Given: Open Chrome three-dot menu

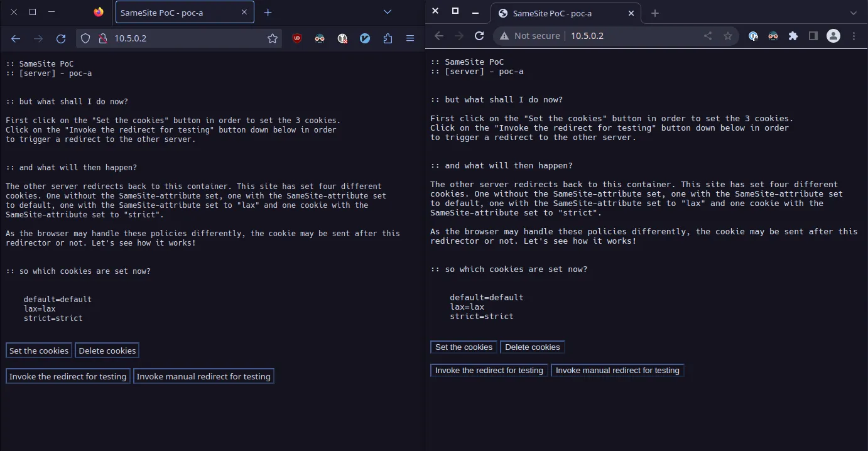Looking at the screenshot, I should [854, 36].
